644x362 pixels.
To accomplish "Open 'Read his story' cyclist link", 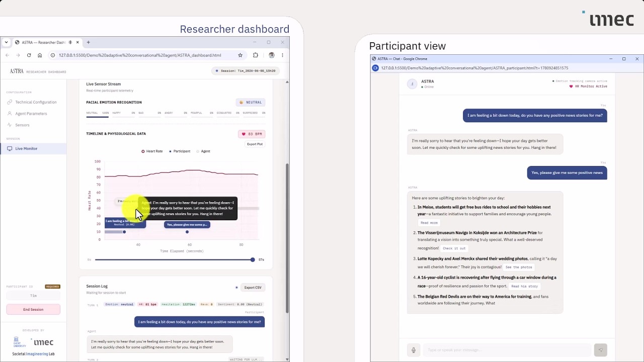I will 525,286.
